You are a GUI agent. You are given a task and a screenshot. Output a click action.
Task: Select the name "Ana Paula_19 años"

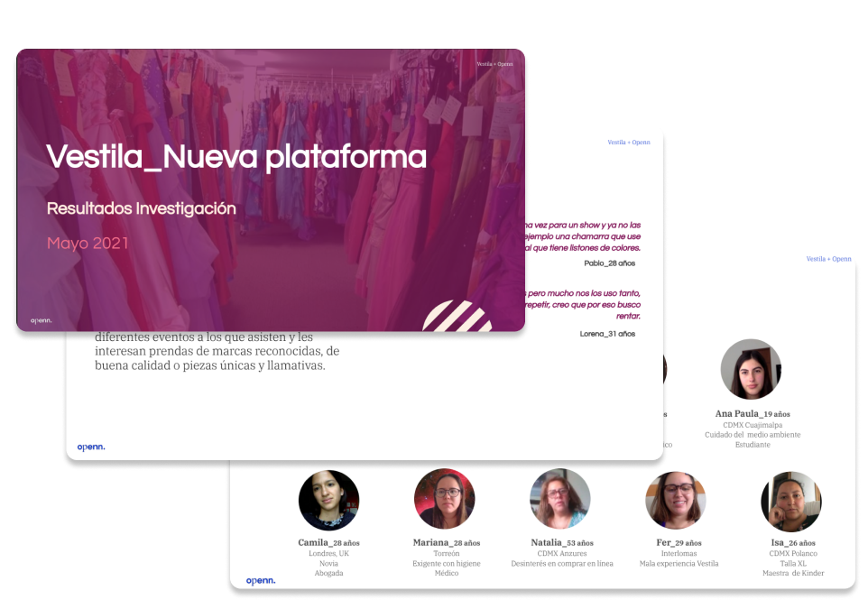point(753,413)
